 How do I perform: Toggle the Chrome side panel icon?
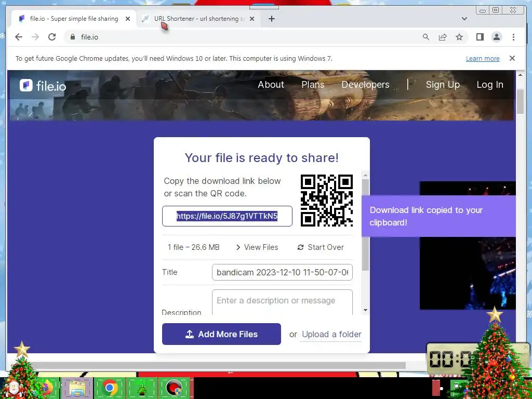pyautogui.click(x=480, y=37)
